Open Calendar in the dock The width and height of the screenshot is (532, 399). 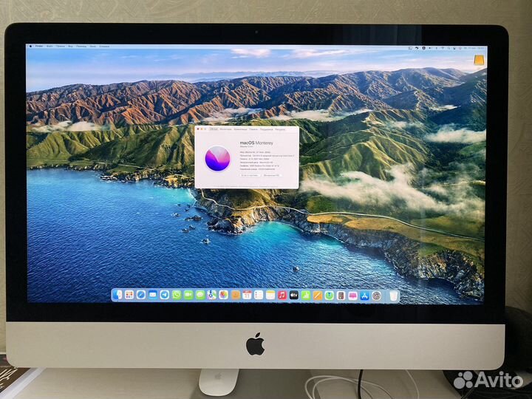click(247, 295)
